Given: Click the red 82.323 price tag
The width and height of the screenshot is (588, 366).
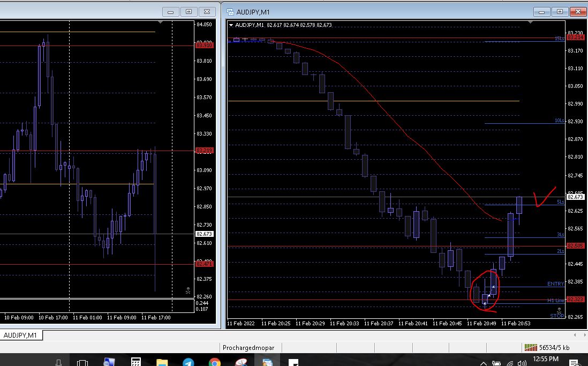Looking at the screenshot, I should (x=575, y=299).
